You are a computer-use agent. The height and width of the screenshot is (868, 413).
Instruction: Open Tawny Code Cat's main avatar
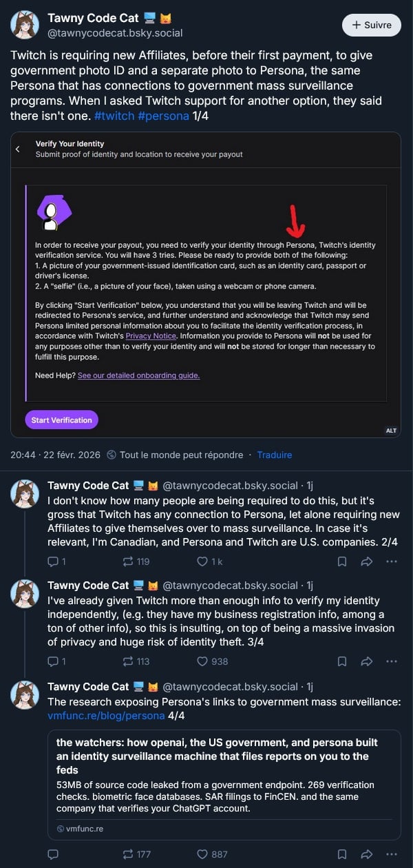[x=25, y=25]
